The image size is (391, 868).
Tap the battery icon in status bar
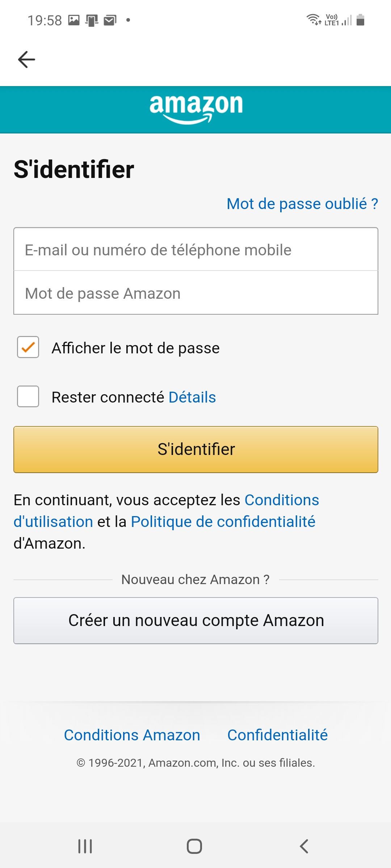[360, 20]
